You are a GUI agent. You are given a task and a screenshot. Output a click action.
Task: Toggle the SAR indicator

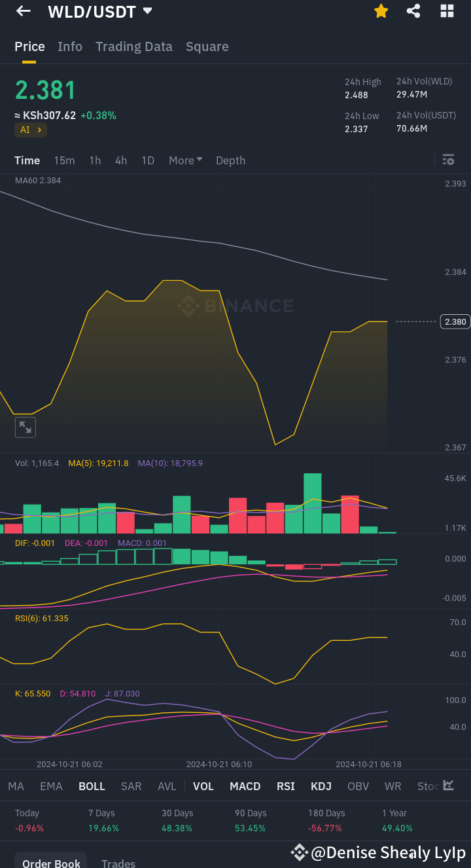131,786
